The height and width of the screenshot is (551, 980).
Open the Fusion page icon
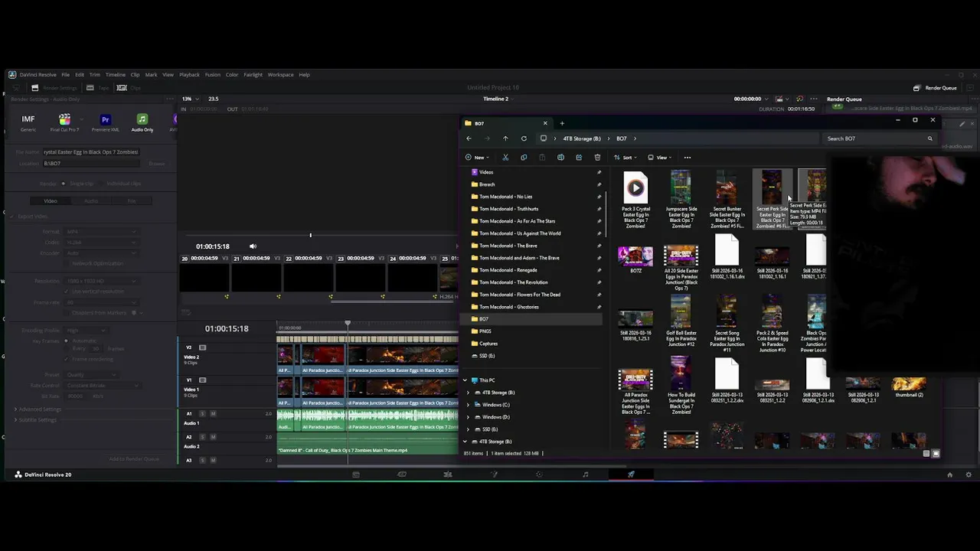(x=494, y=474)
